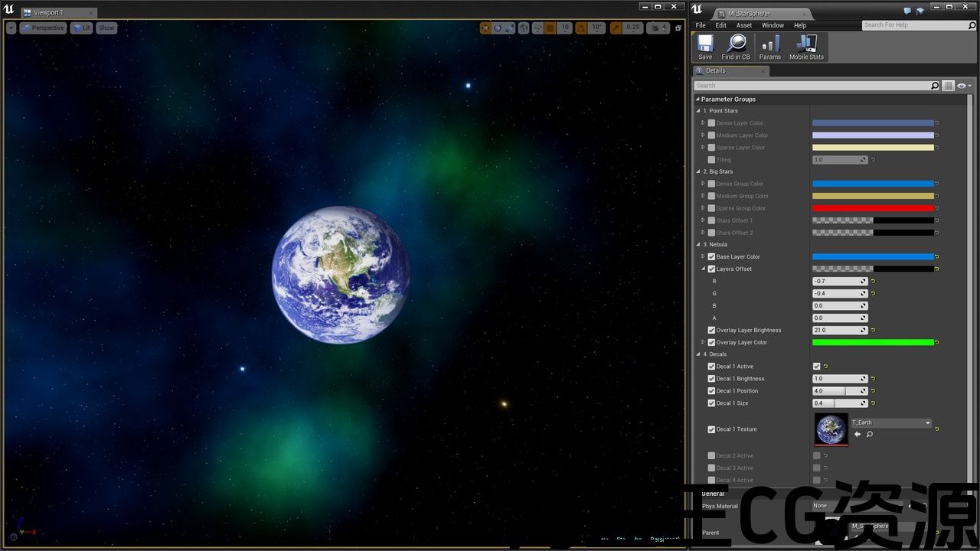This screenshot has height=551, width=980.
Task: Open the Asset menu
Action: tap(743, 25)
